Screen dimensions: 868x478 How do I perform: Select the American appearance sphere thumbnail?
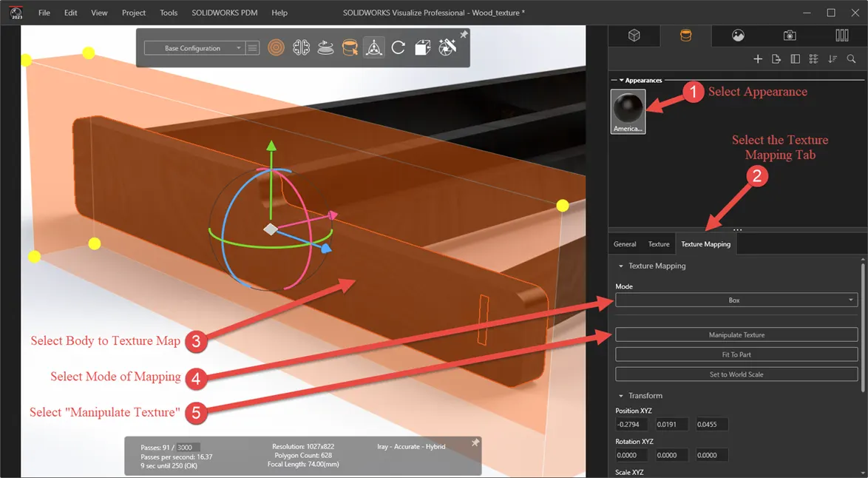click(x=628, y=112)
